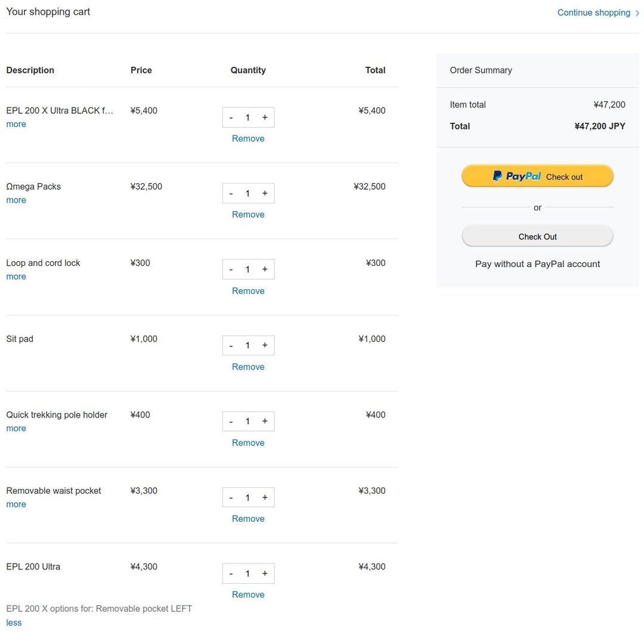The image size is (644, 644).
Task: Collapse EPL 200 Ultra details with 'less'
Action: (14, 623)
